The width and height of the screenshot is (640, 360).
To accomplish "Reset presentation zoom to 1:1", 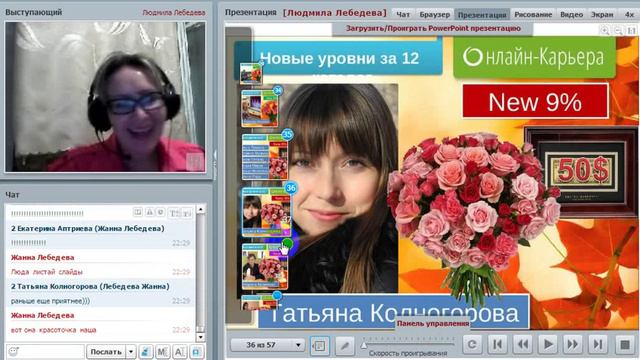I will pyautogui.click(x=631, y=31).
